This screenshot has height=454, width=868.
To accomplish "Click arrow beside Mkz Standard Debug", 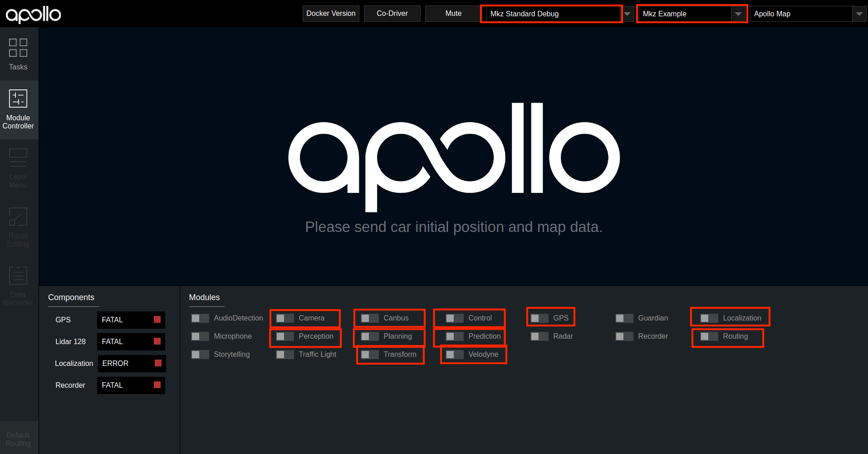I will point(627,14).
